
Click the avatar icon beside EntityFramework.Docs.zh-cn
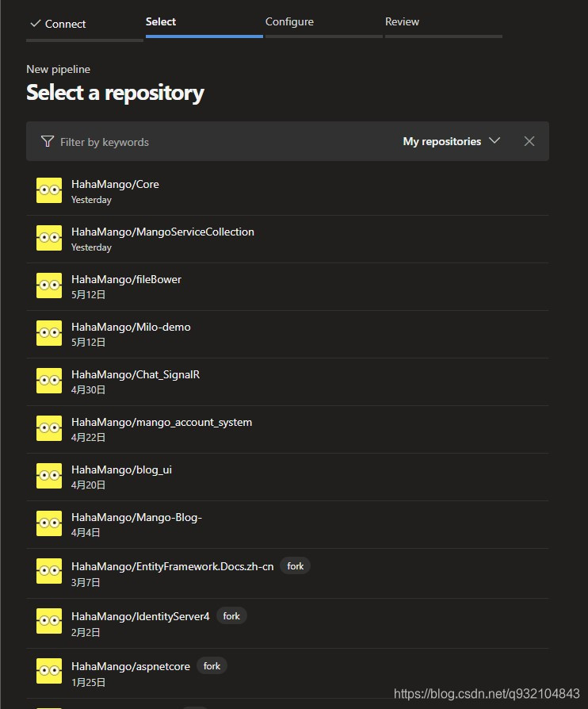click(x=49, y=571)
